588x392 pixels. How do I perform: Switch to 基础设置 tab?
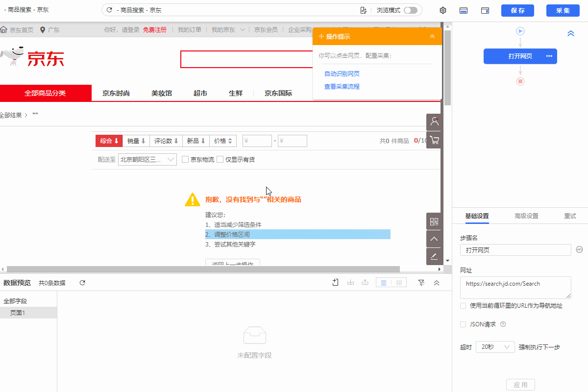(x=477, y=216)
